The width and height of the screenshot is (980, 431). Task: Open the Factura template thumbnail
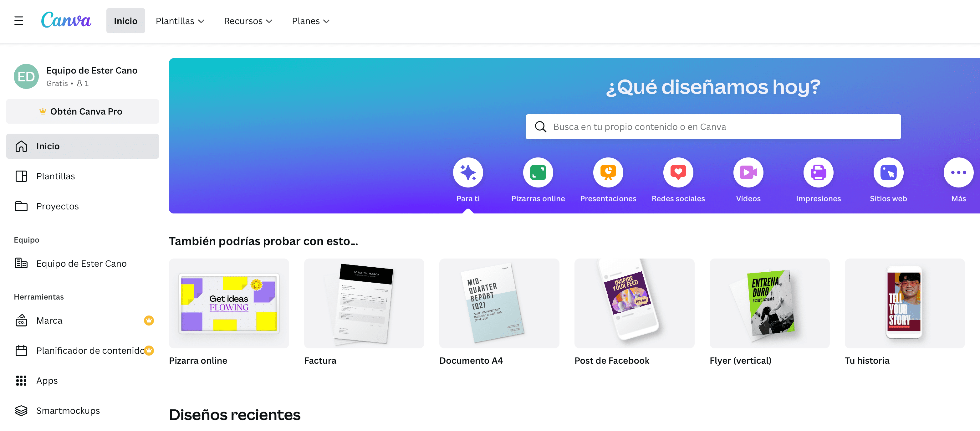pyautogui.click(x=364, y=303)
